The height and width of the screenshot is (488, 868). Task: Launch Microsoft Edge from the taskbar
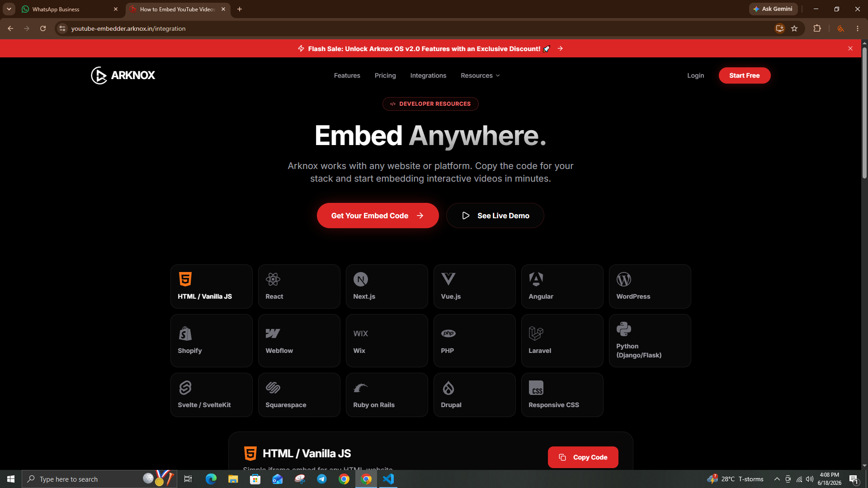point(211,479)
